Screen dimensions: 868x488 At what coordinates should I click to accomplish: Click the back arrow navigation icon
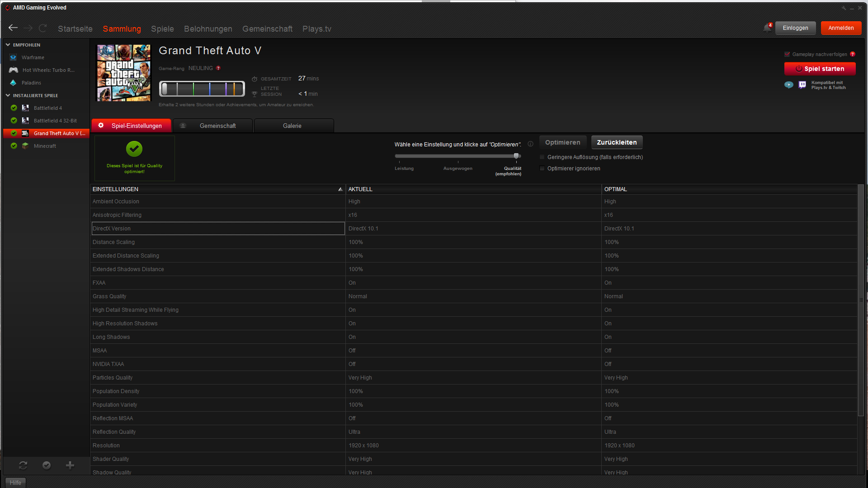(x=13, y=28)
